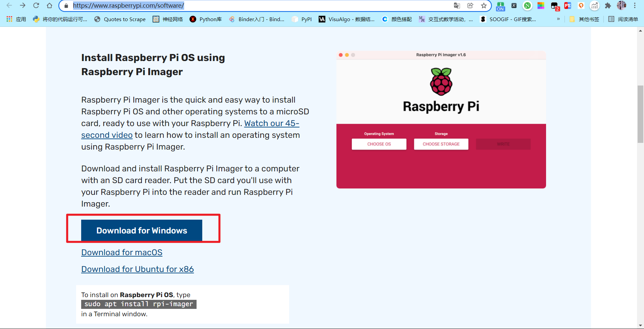Click the vertical scrollbar thumb
Screen dimensions: 644x329
[640, 114]
